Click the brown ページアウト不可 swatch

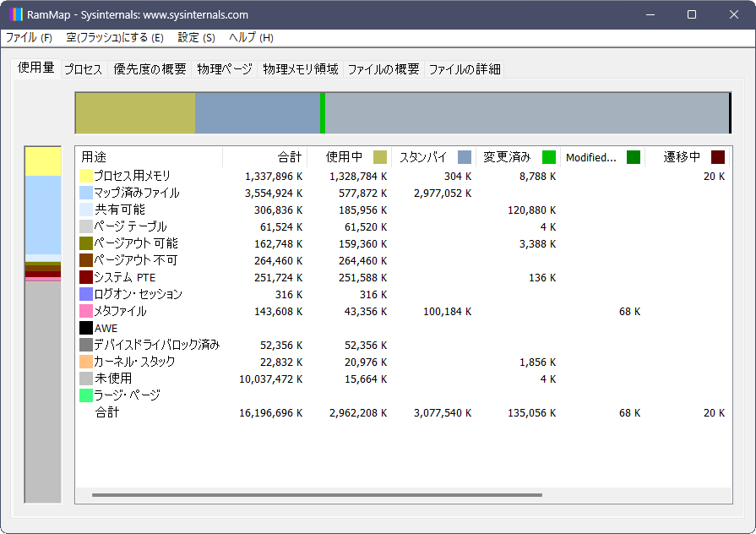[84, 259]
